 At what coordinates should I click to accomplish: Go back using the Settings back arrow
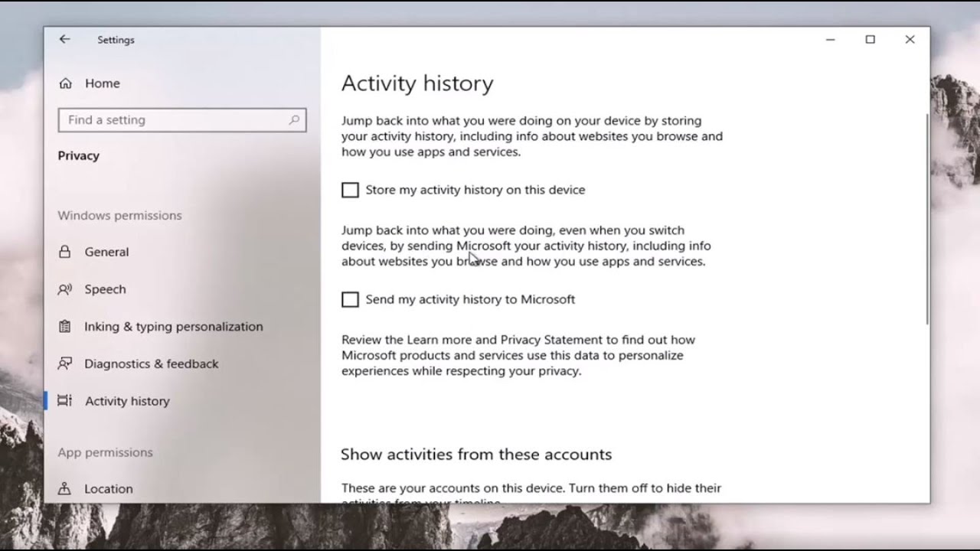(x=64, y=39)
